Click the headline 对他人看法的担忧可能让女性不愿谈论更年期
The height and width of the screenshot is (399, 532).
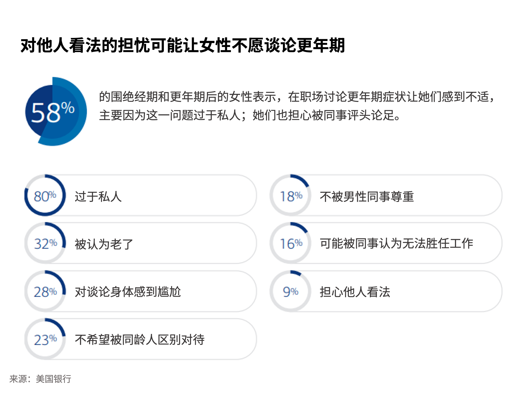point(183,45)
